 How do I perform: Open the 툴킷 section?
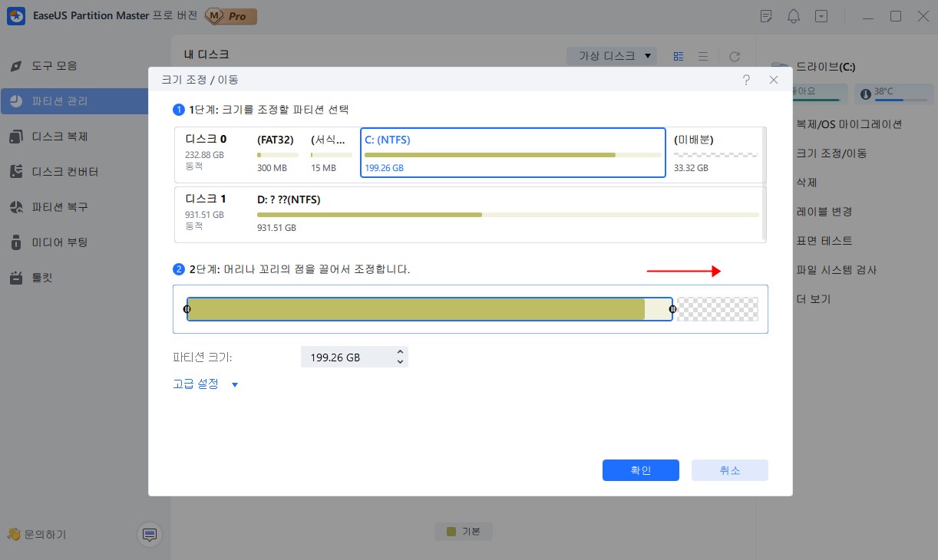(48, 277)
